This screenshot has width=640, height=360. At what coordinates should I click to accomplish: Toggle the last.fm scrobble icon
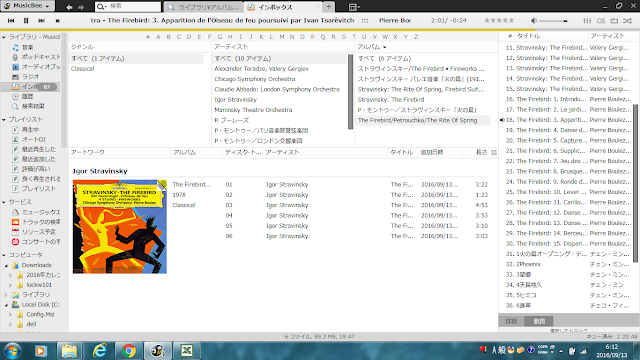pyautogui.click(x=601, y=20)
